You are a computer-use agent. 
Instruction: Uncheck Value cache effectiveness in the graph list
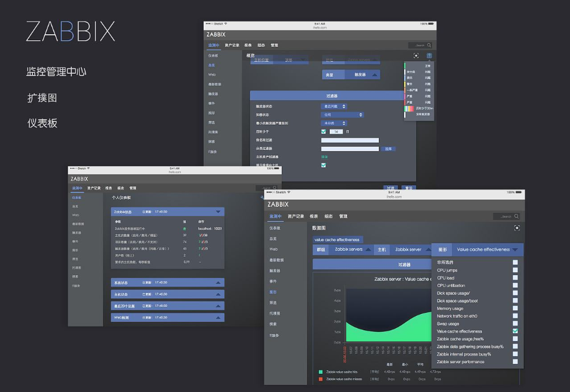click(515, 331)
